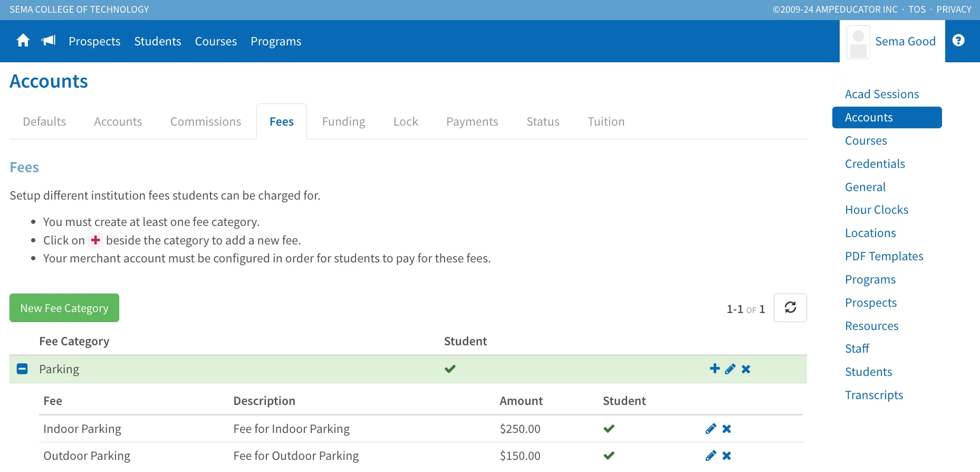Open Resources in the sidebar

coord(871,326)
